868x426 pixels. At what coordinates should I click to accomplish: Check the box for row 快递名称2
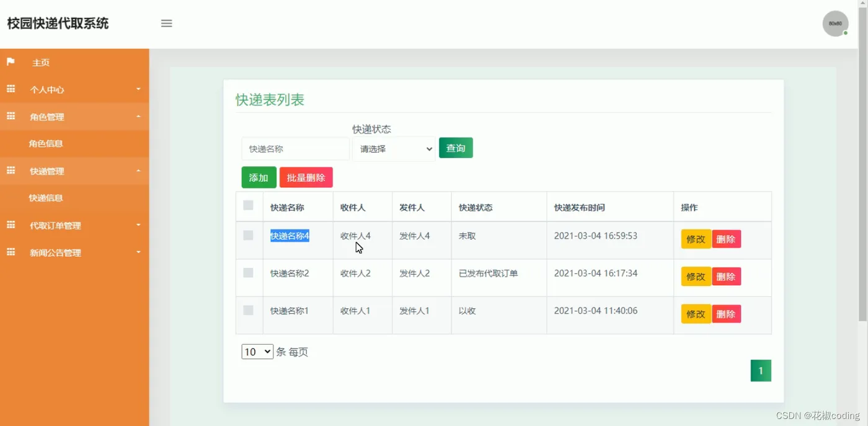click(x=248, y=273)
